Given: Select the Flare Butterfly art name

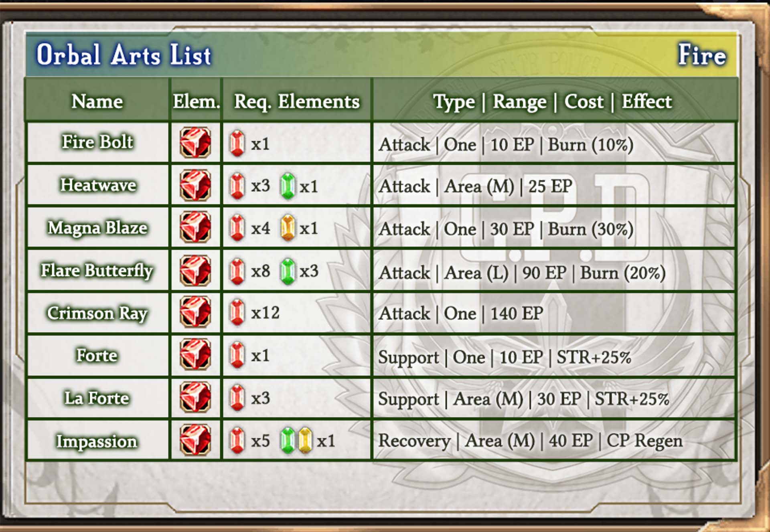Looking at the screenshot, I should 97,271.
